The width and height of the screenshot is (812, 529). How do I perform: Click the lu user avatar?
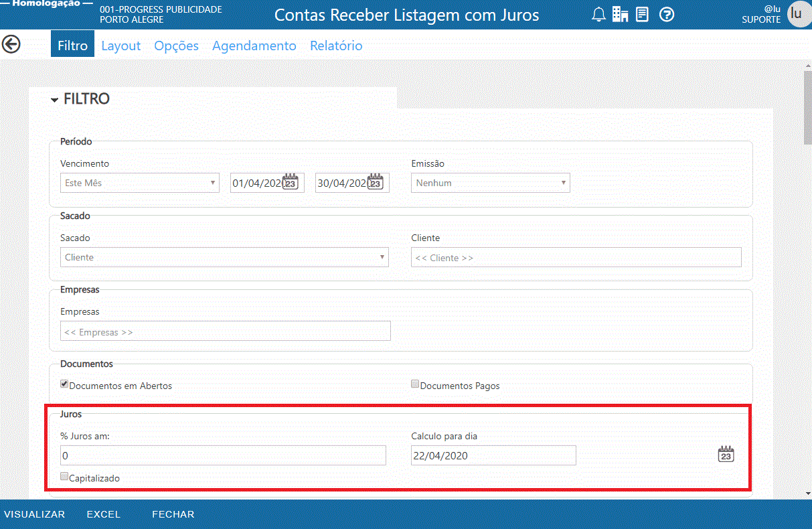click(798, 13)
